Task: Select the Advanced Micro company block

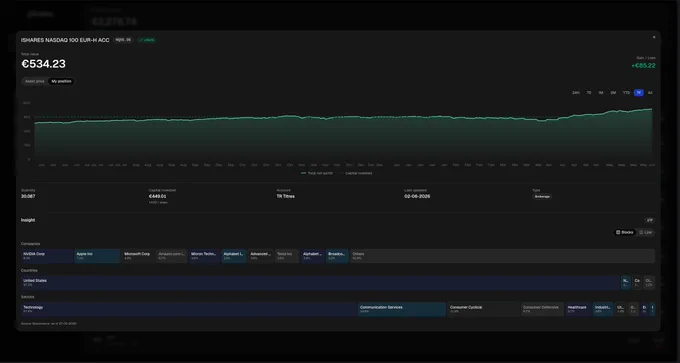Action: 261,256
